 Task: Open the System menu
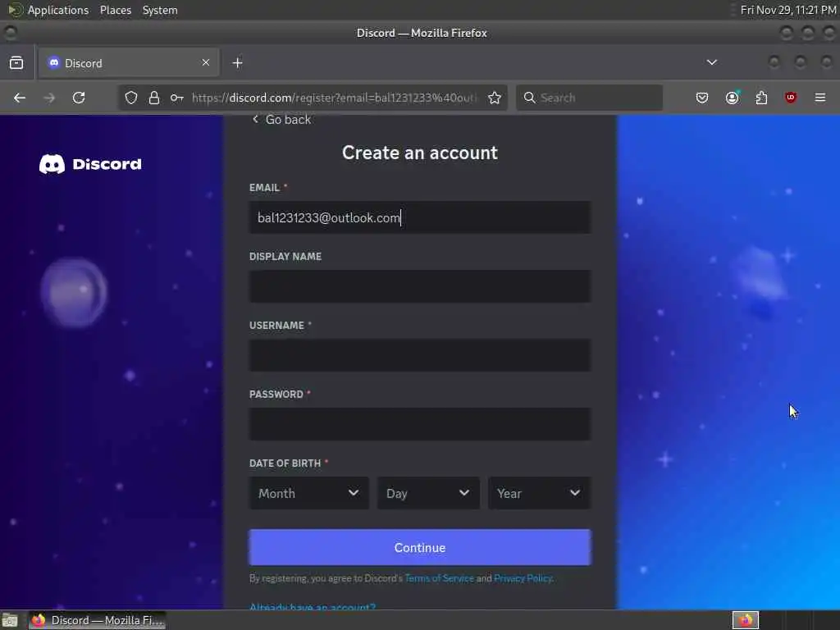click(160, 10)
